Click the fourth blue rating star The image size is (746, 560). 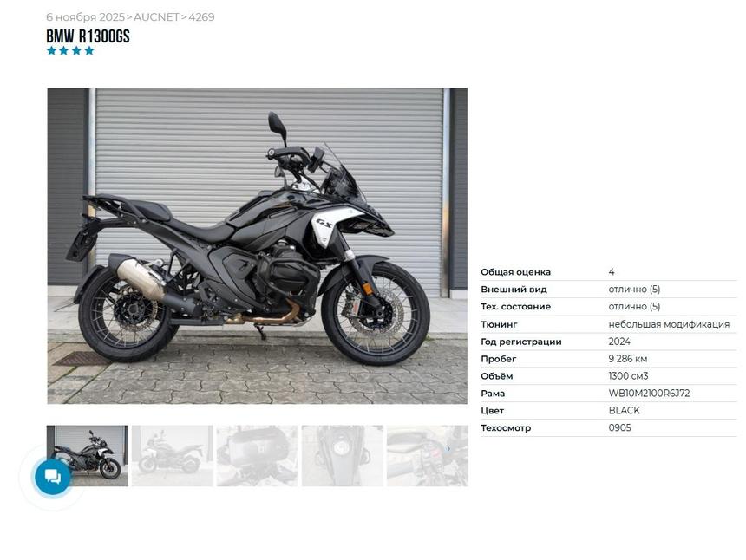[x=89, y=50]
